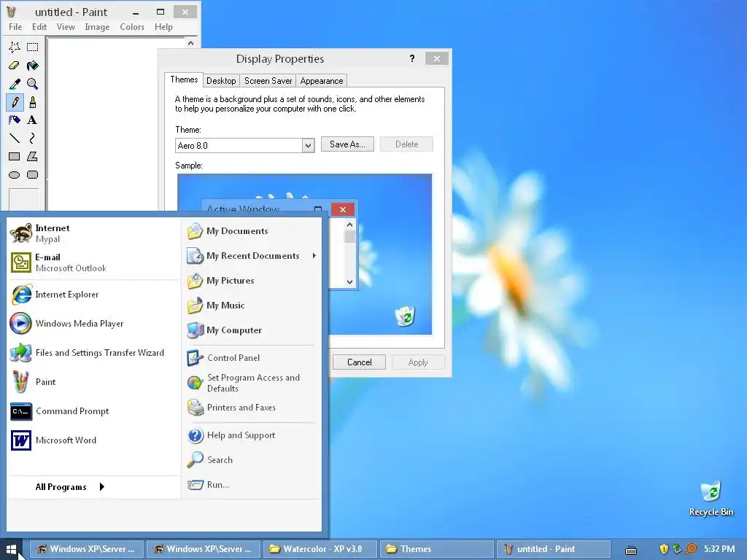Image resolution: width=747 pixels, height=560 pixels.
Task: Select the rectangular Select tool in Paint
Action: pyautogui.click(x=32, y=47)
